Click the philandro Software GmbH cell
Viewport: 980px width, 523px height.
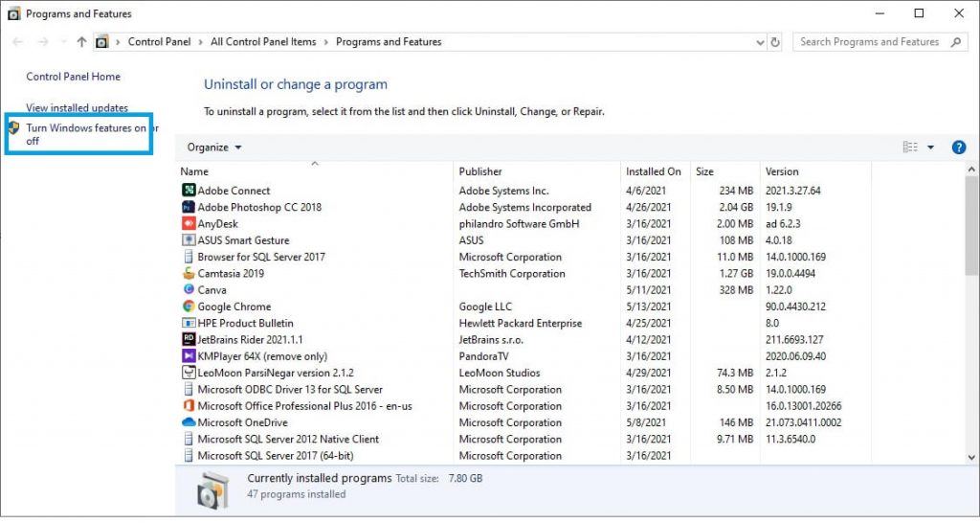point(519,223)
